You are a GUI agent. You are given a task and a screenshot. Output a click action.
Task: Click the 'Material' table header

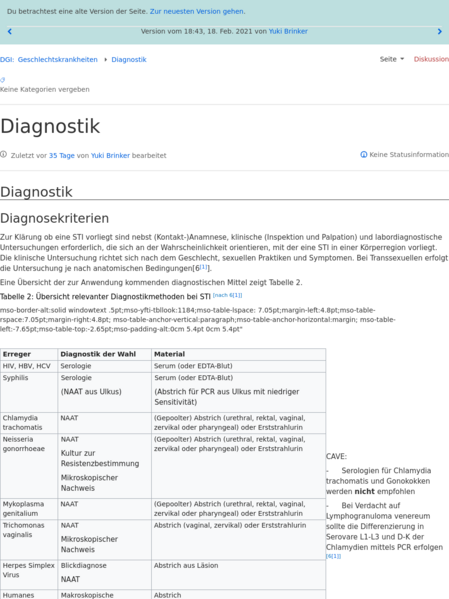pos(239,354)
